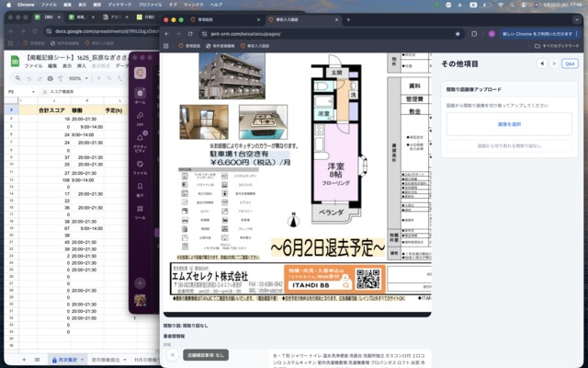Add a new sheet with plus icon

(24, 360)
